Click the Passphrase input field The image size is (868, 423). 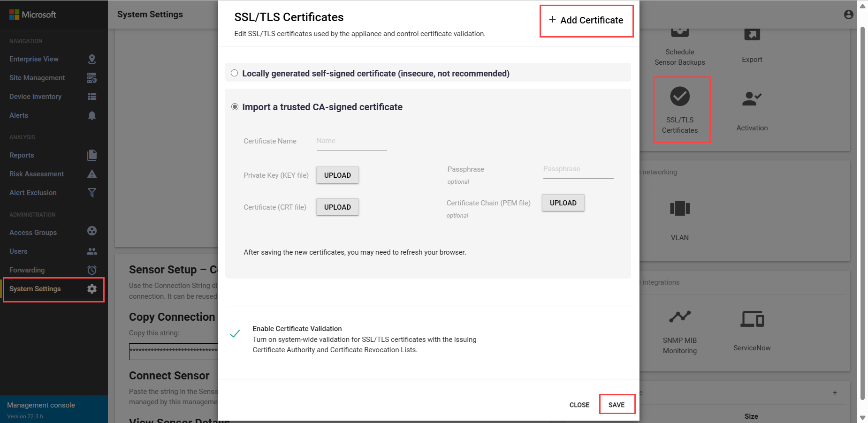coord(578,169)
